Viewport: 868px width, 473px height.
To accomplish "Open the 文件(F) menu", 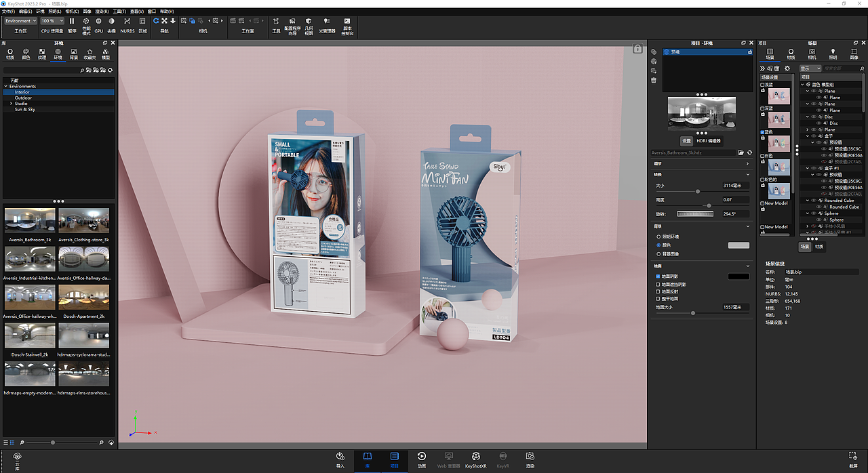I will 8,12.
